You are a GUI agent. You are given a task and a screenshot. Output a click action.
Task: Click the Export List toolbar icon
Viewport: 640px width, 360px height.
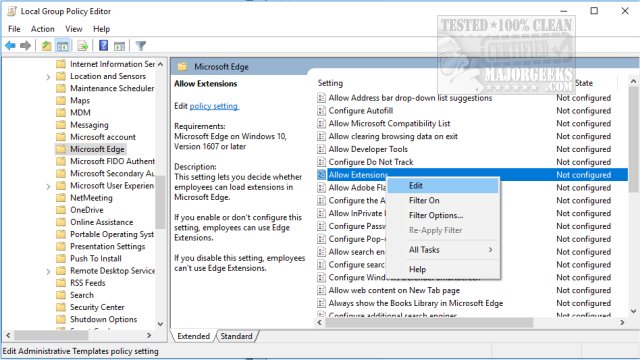[82, 46]
